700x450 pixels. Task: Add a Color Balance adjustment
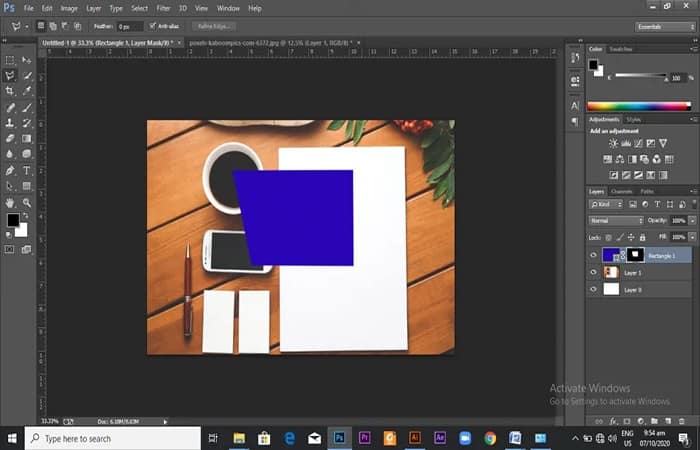tap(620, 159)
